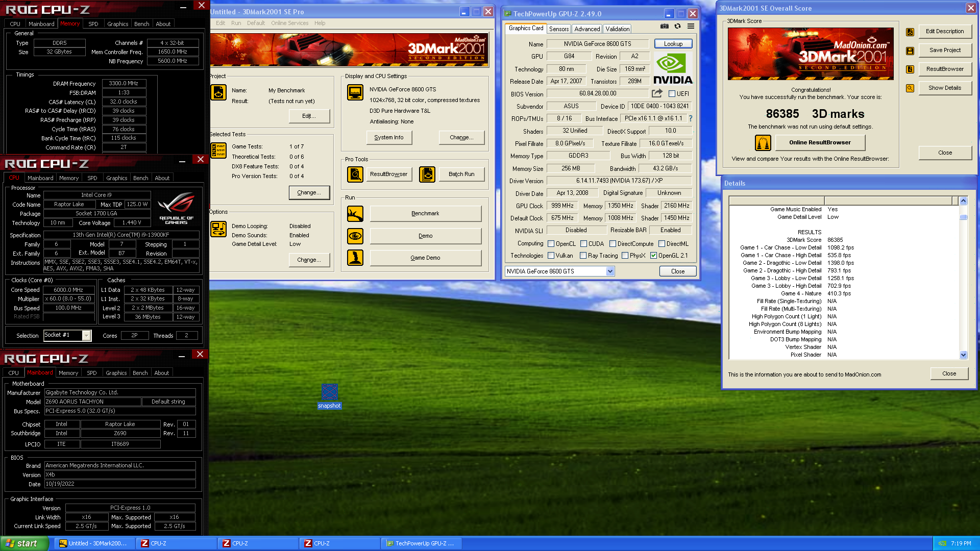
Task: Click the Demo eye icon in Run group
Action: (355, 236)
